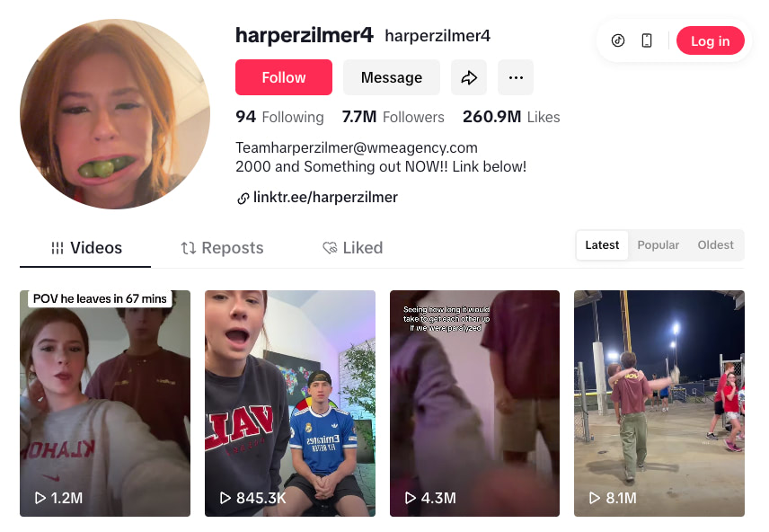769x532 pixels.
Task: Follow harperzilmer4
Action: tap(284, 77)
